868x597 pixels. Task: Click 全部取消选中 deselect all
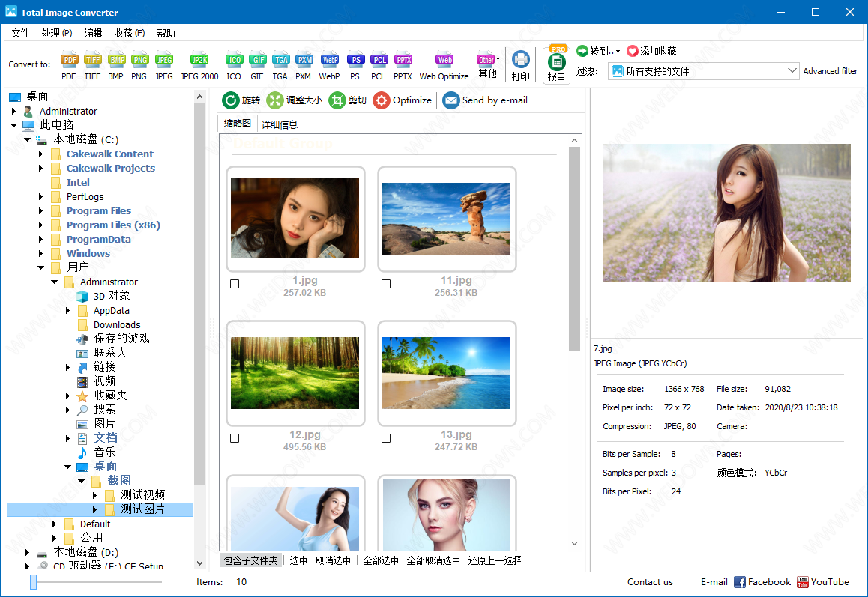(433, 560)
